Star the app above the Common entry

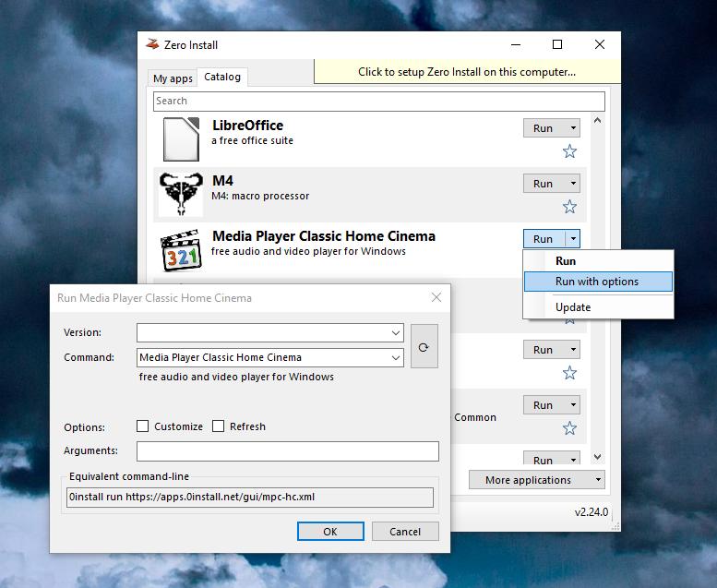pyautogui.click(x=569, y=373)
